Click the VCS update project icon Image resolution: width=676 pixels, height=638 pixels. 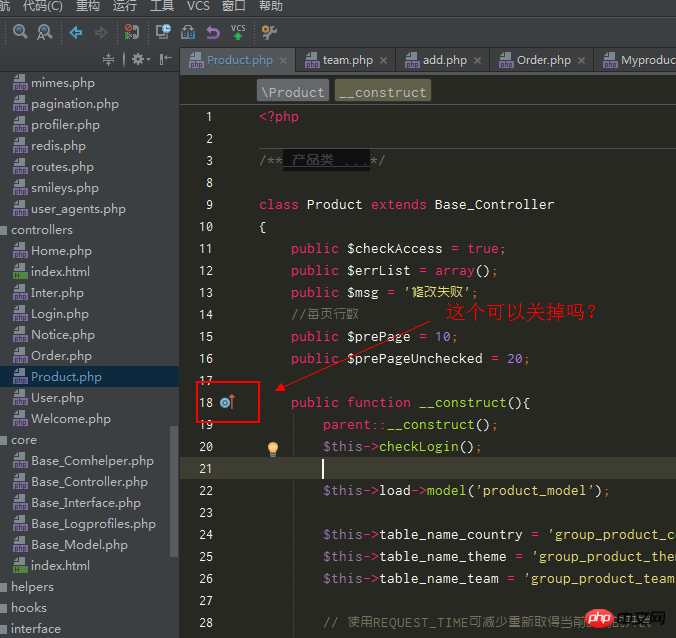(x=237, y=33)
